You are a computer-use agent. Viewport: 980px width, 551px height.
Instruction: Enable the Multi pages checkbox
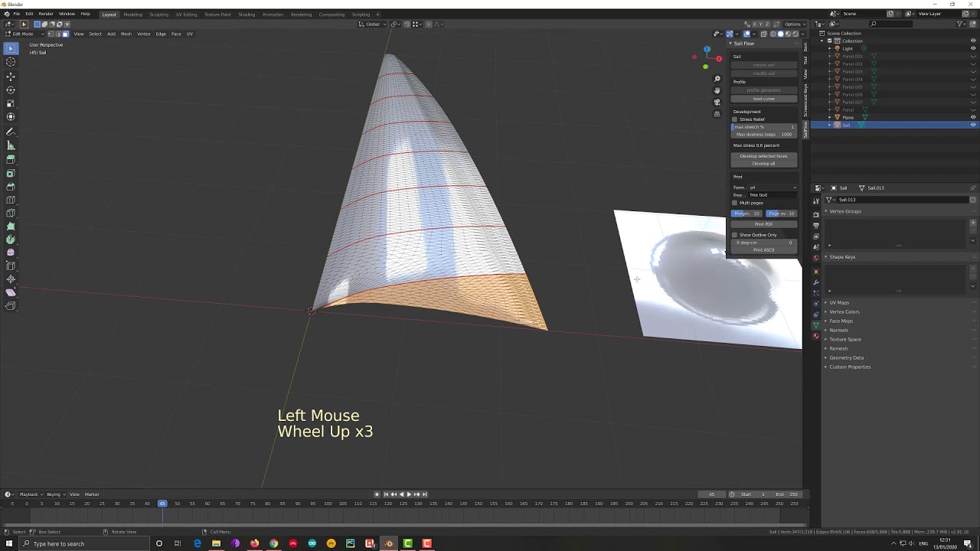click(x=735, y=203)
